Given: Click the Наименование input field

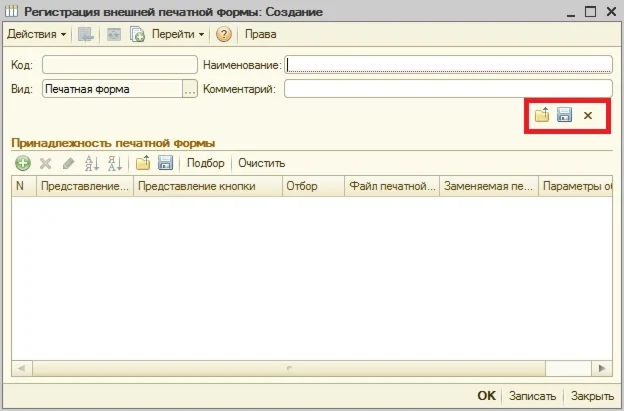Looking at the screenshot, I should (x=448, y=64).
